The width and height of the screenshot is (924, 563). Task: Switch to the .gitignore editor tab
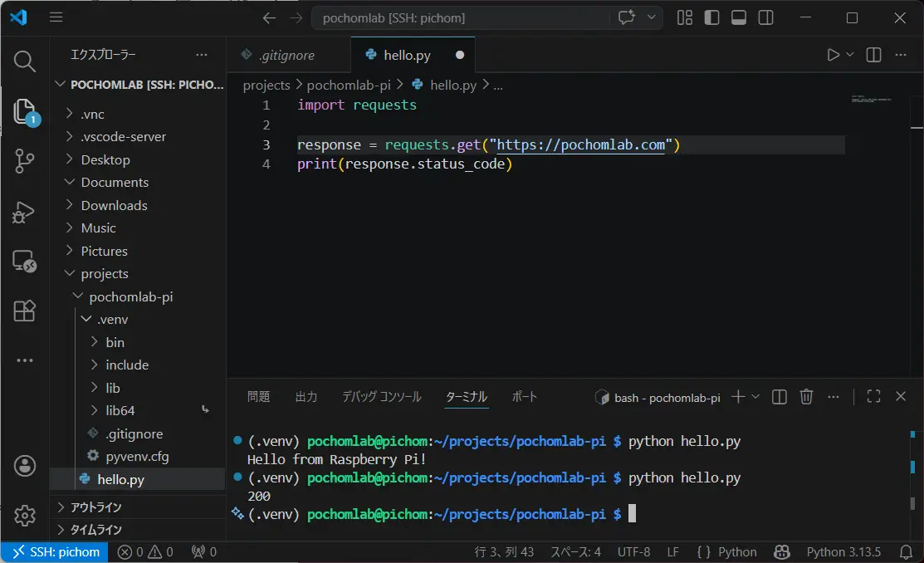(288, 55)
